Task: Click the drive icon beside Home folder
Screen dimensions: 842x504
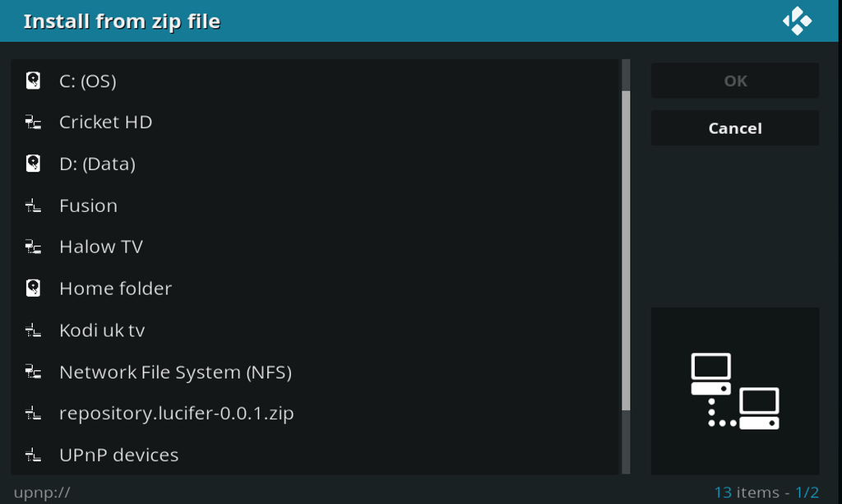Action: [33, 289]
